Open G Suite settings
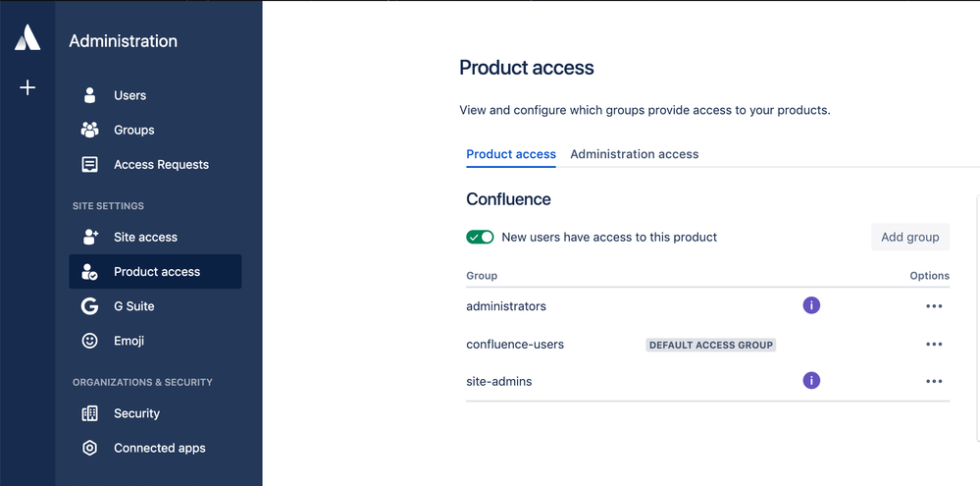The image size is (980, 486). [x=155, y=306]
